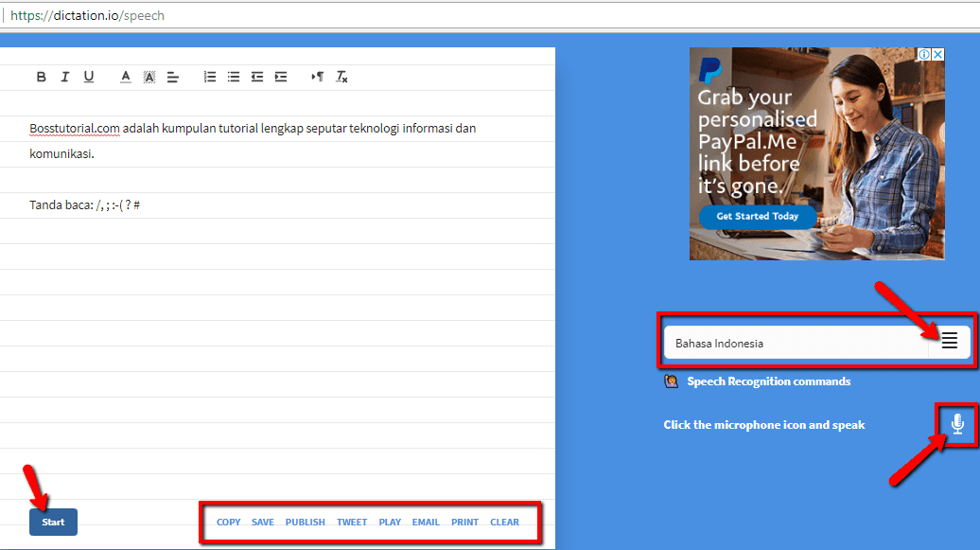Apply a bulleted list
Viewport: 980px width, 550px height.
[x=233, y=77]
